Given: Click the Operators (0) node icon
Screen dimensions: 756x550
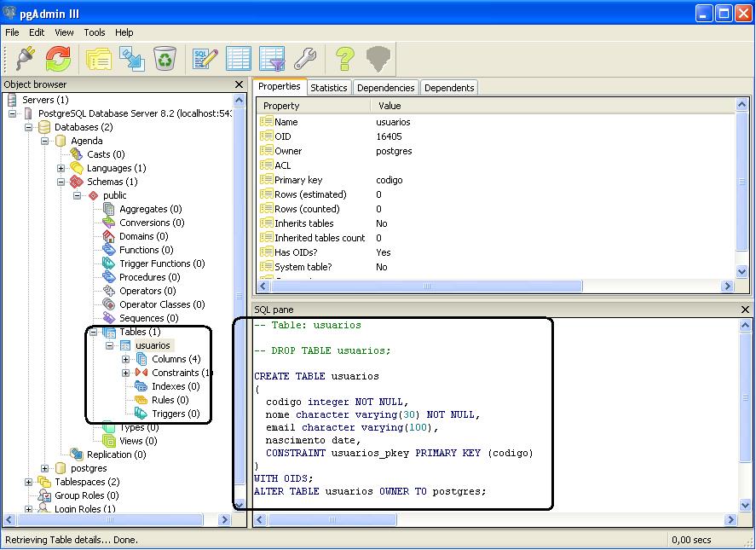Looking at the screenshot, I should [108, 291].
